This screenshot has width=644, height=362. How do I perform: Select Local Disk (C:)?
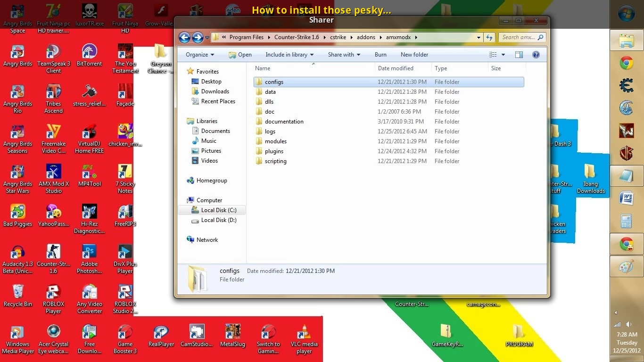219,210
